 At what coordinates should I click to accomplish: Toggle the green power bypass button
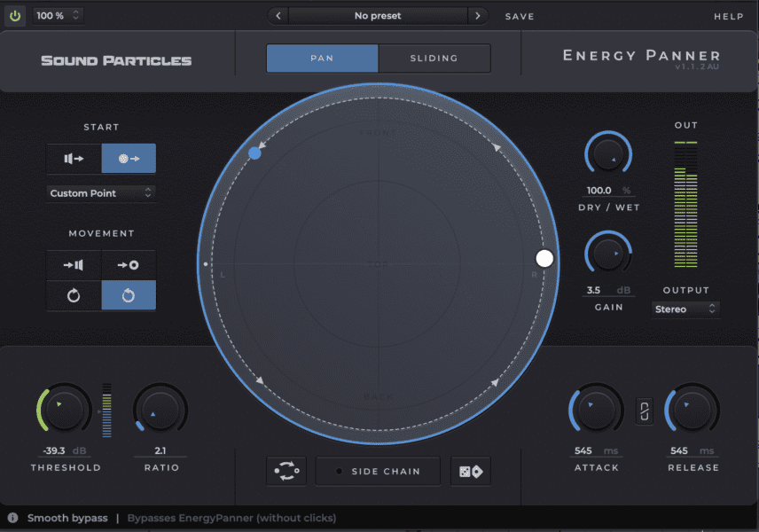15,16
